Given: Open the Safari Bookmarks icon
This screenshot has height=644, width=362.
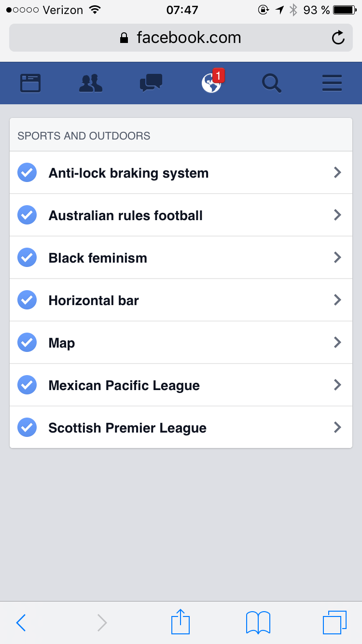Looking at the screenshot, I should click(x=258, y=622).
